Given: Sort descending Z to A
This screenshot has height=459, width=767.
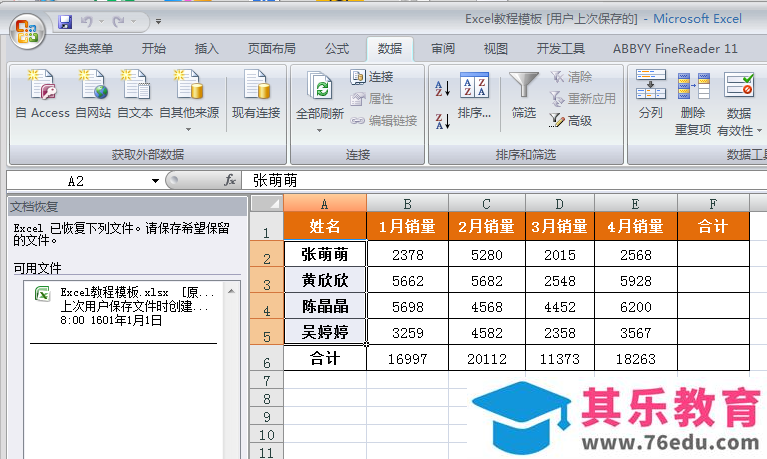Looking at the screenshot, I should coord(442,121).
